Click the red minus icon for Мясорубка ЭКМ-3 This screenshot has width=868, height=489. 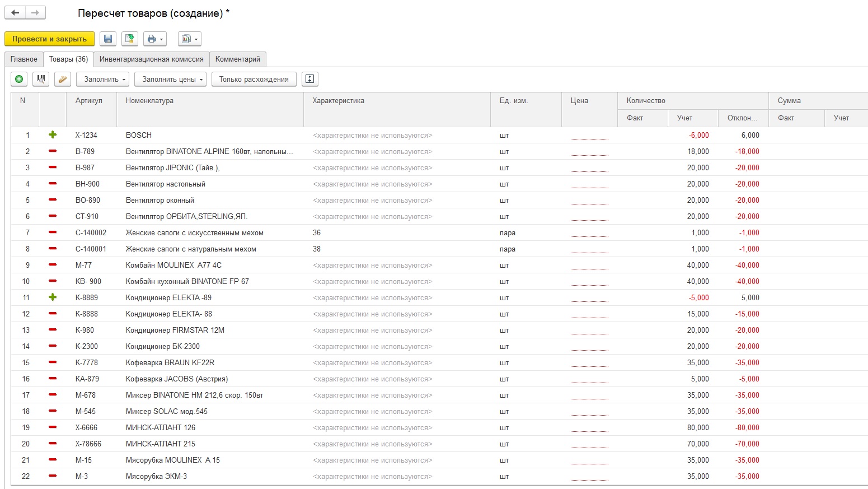(x=53, y=476)
